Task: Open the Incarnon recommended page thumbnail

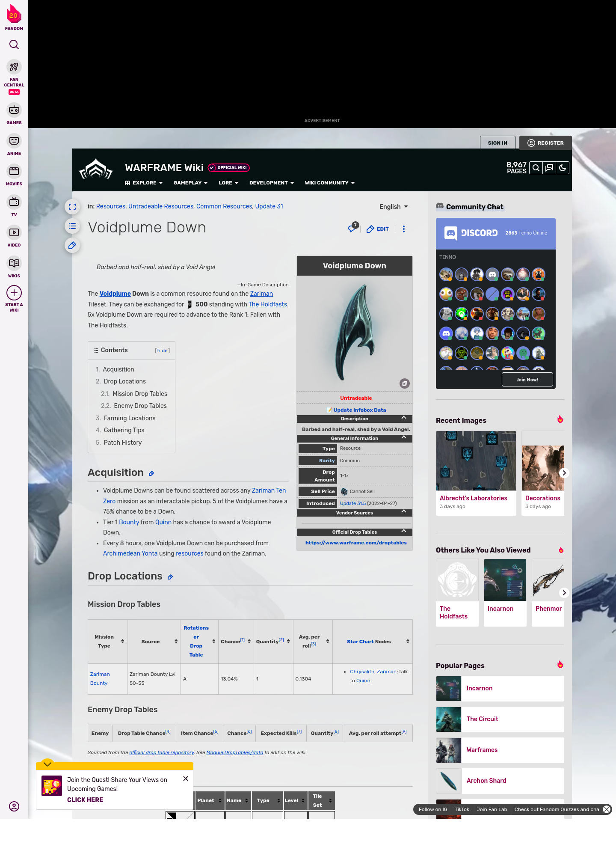Action: [505, 580]
